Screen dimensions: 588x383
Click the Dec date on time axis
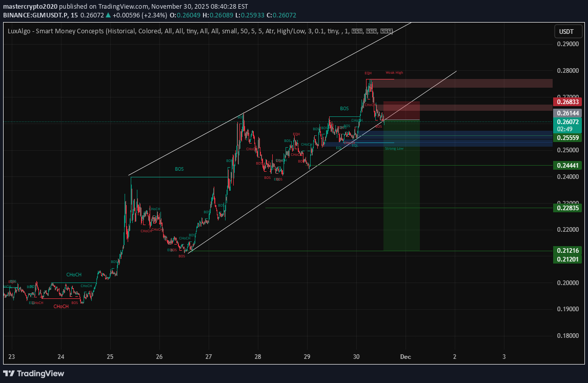click(405, 356)
